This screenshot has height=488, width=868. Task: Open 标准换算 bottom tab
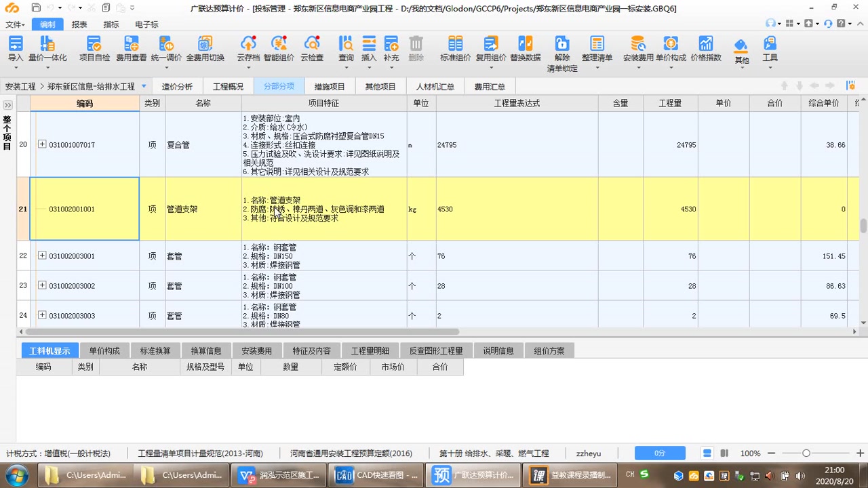155,350
